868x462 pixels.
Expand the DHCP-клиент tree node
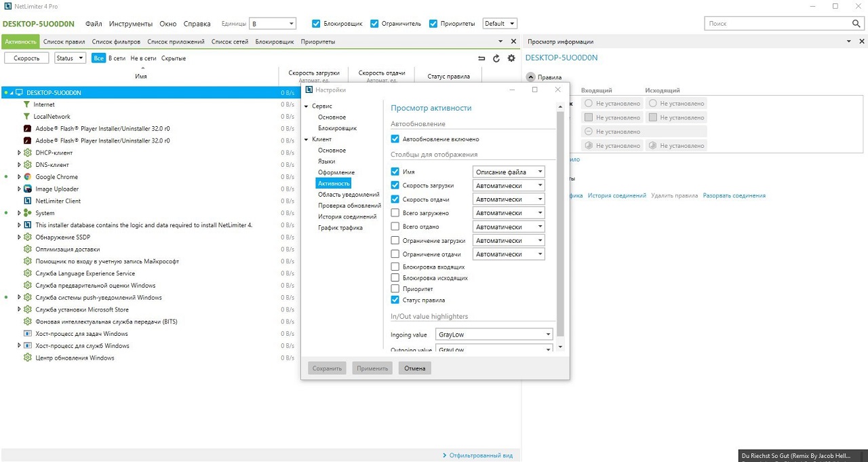point(20,153)
